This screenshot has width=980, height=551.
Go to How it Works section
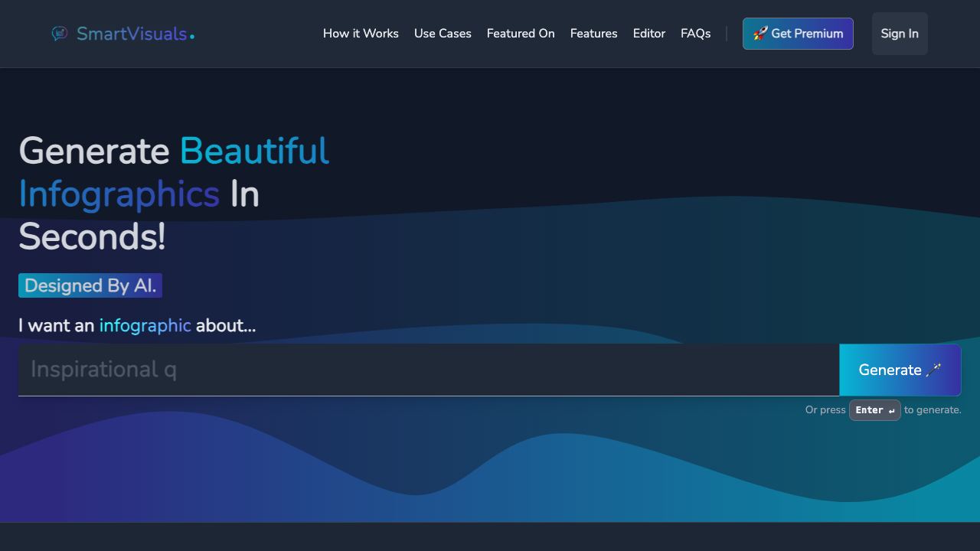point(361,34)
